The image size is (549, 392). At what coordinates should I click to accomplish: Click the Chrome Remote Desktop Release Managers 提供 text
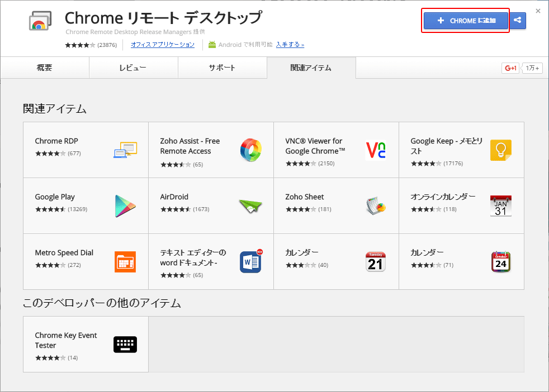(135, 32)
